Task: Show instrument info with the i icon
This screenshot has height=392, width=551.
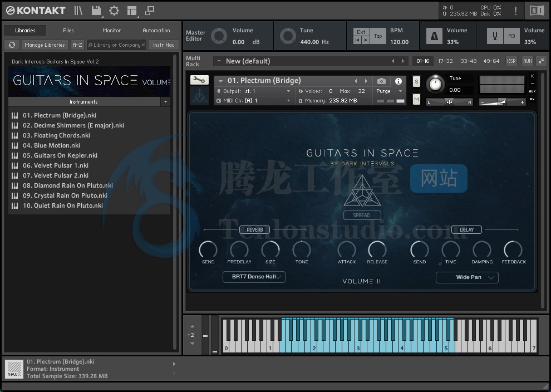Action: point(398,81)
